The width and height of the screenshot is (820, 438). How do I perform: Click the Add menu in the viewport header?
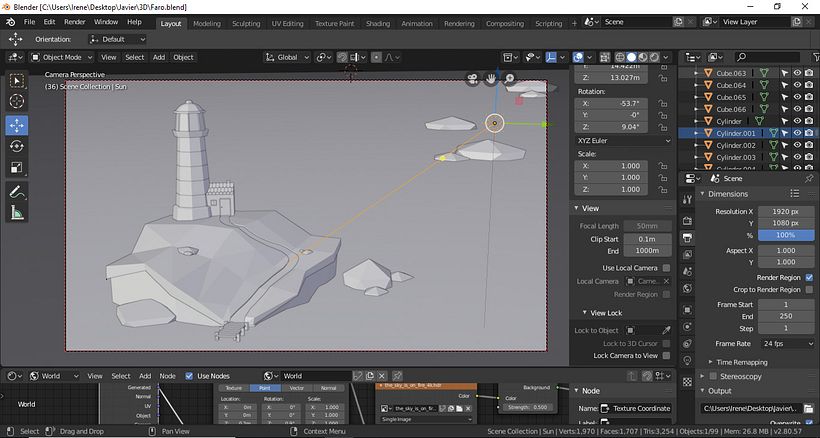(x=158, y=57)
